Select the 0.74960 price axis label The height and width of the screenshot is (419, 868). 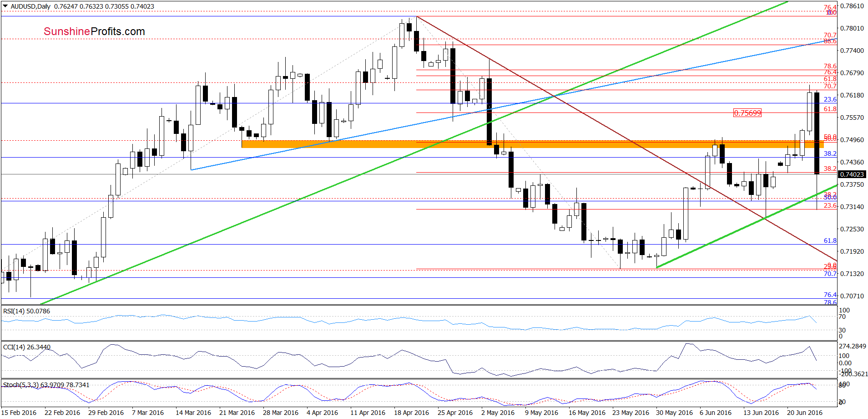coord(852,140)
